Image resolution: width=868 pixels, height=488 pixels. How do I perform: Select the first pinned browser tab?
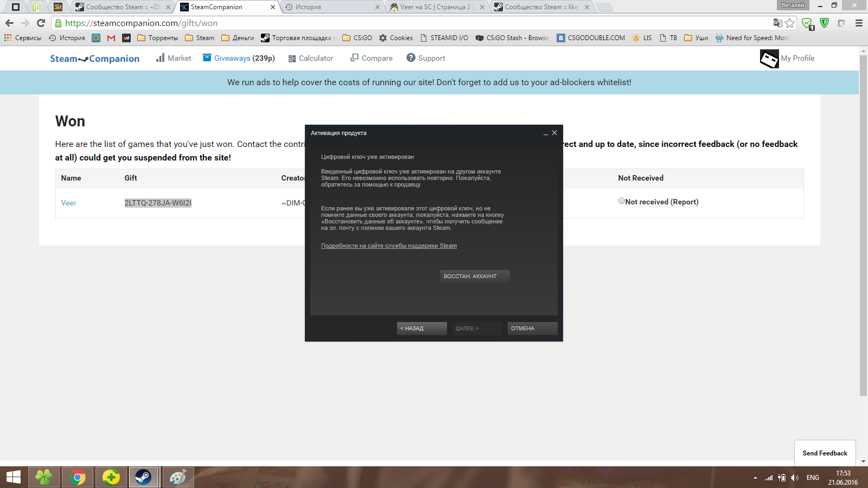coord(16,7)
